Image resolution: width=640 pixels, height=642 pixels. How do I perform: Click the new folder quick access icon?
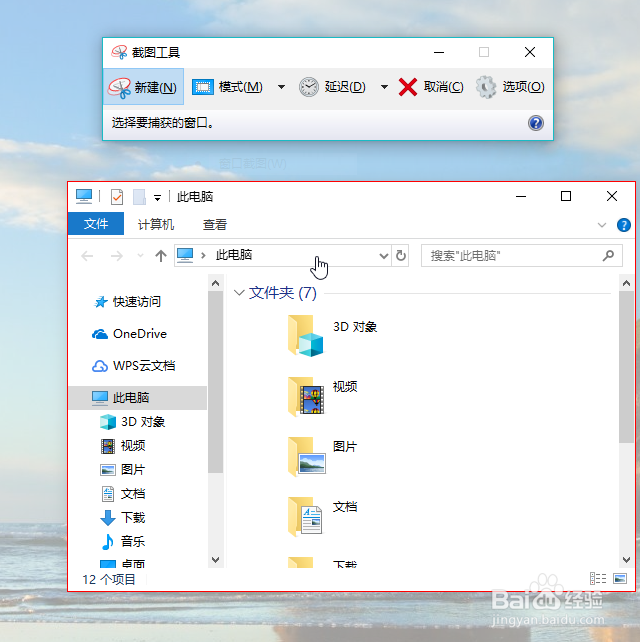(x=139, y=197)
